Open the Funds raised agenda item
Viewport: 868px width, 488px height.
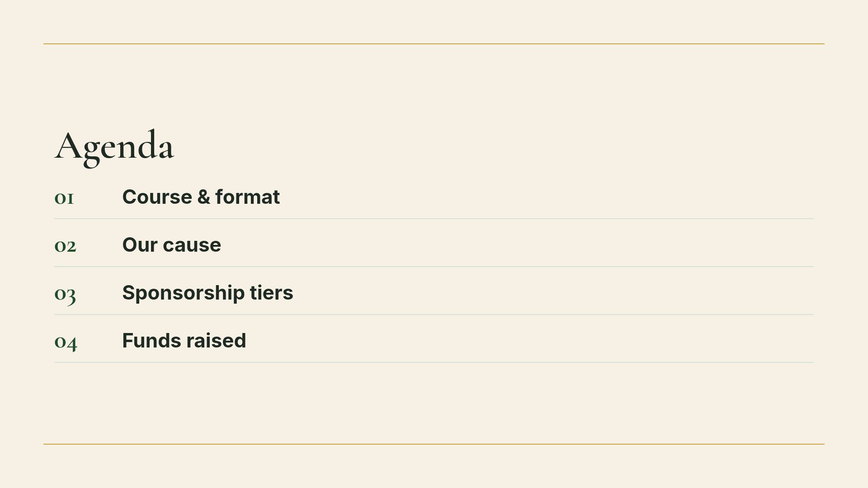point(184,341)
